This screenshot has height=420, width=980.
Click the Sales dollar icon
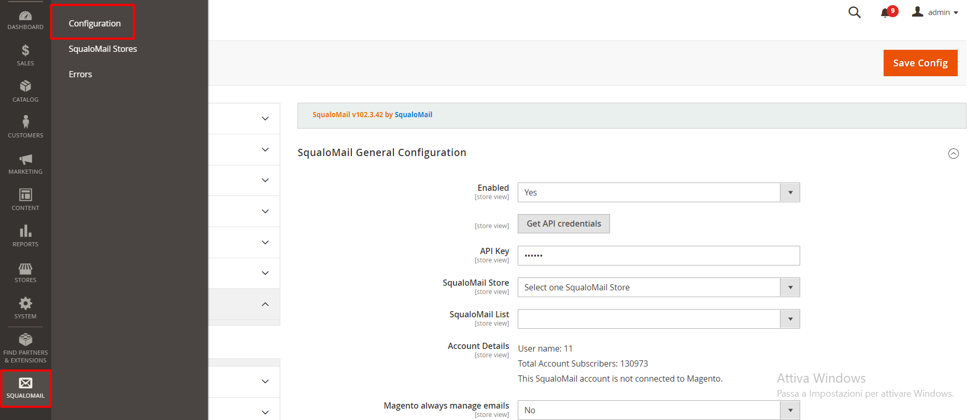coord(25,51)
